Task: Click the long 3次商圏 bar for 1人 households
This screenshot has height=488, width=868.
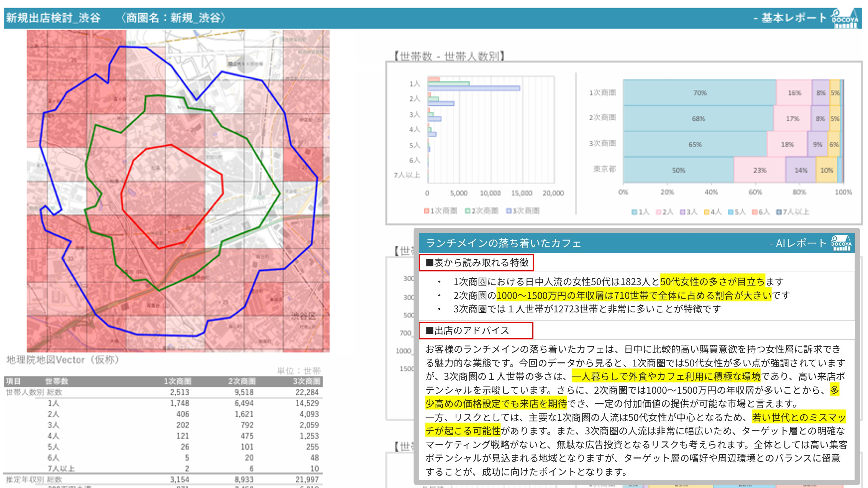Action: tap(474, 88)
